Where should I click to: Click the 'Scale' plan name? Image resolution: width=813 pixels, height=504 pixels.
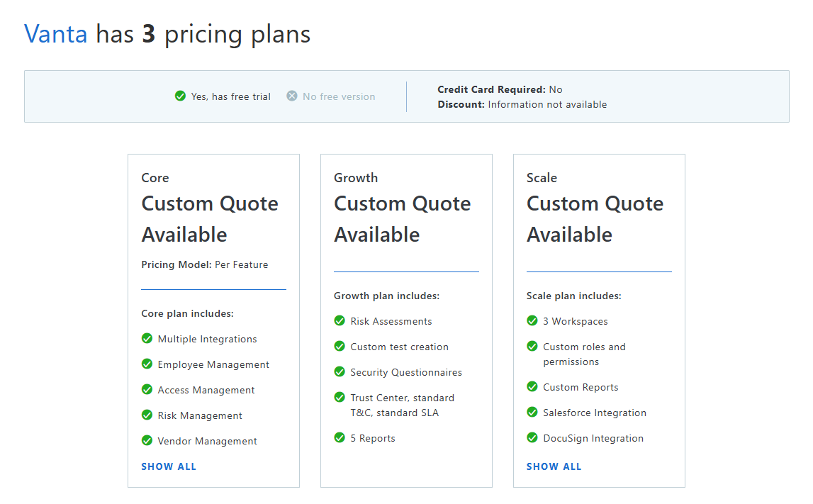tap(542, 178)
